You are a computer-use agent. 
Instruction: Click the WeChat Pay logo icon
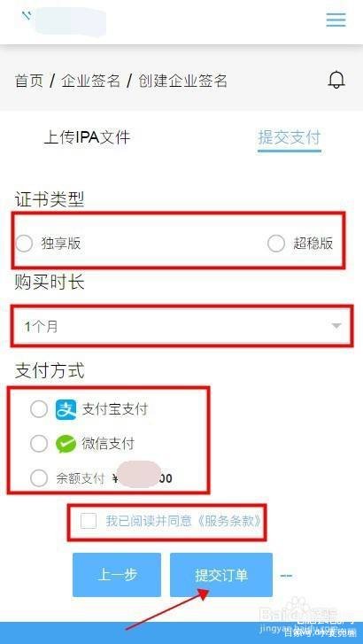click(x=66, y=444)
